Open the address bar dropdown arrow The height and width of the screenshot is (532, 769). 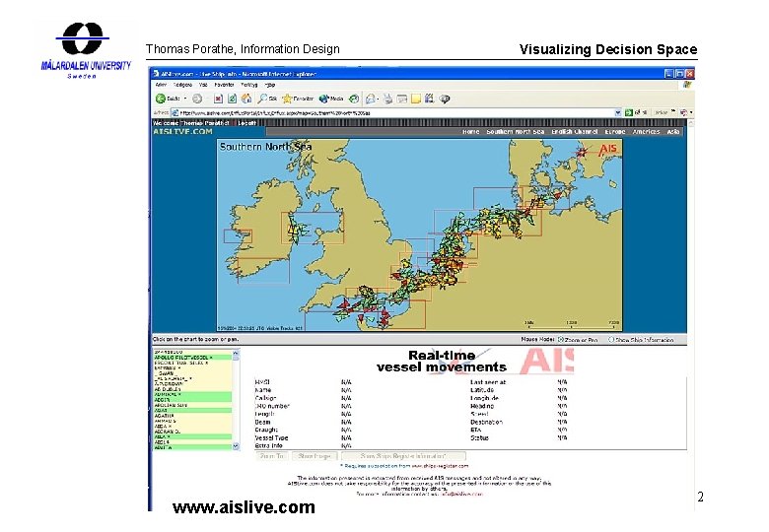tap(618, 112)
